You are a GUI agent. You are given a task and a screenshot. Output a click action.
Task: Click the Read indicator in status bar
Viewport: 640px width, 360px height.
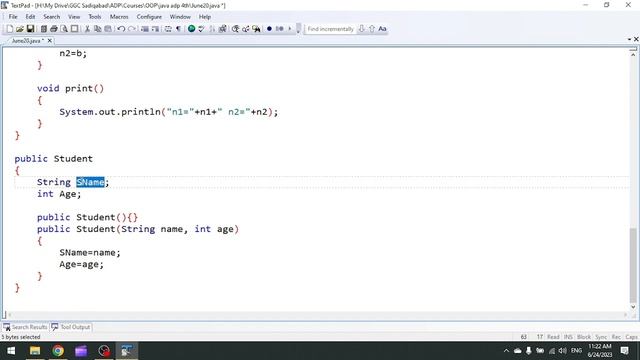(x=553, y=337)
